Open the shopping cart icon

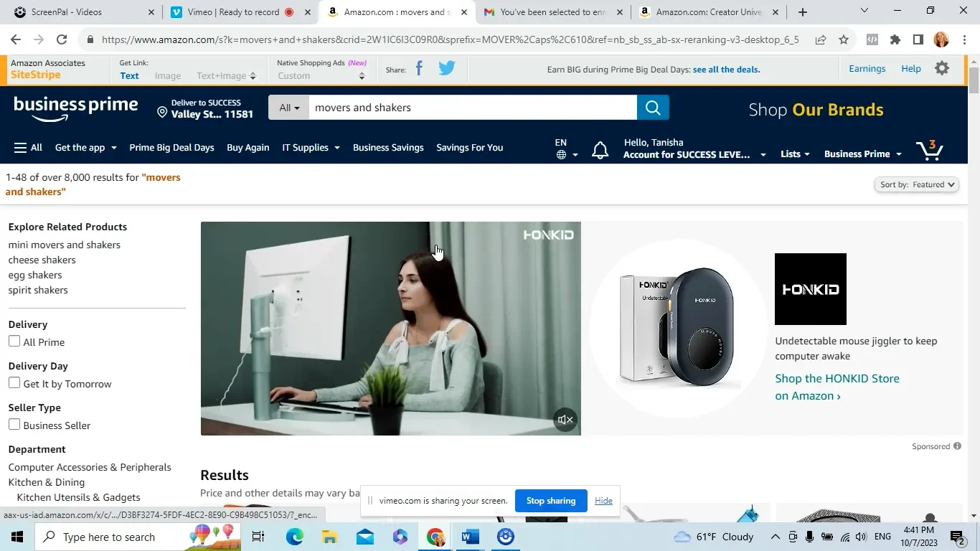tap(930, 149)
